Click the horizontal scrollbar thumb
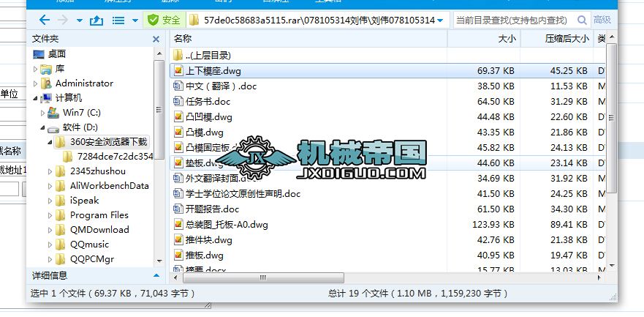644x317 pixels. [x=263, y=278]
